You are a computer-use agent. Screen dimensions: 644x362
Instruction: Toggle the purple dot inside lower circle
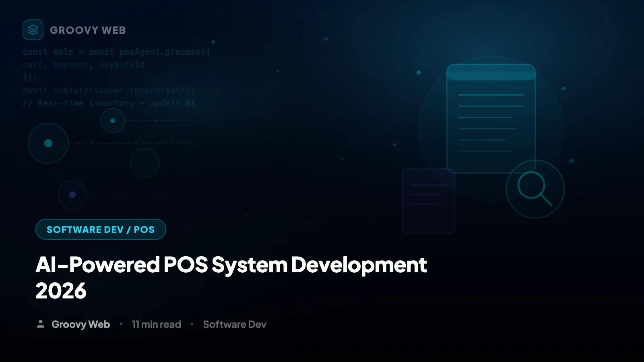click(x=72, y=194)
